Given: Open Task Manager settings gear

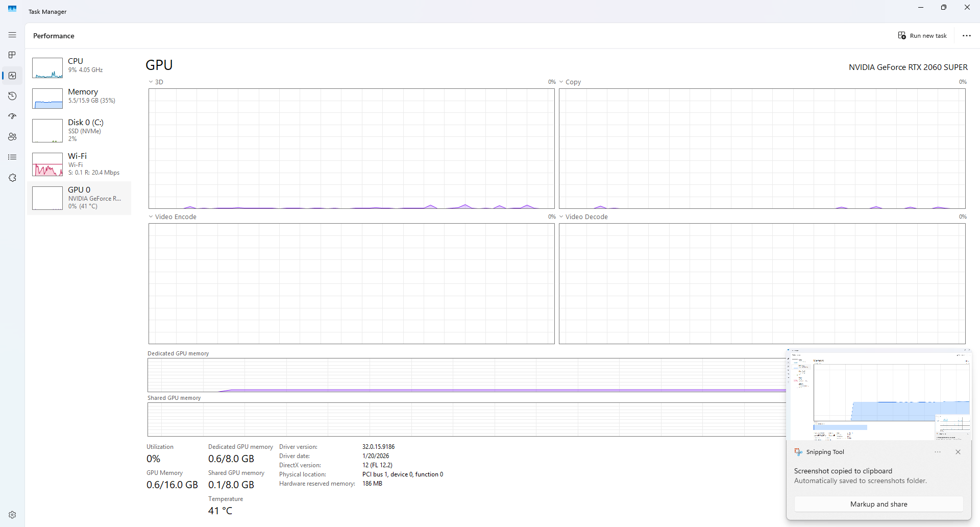Looking at the screenshot, I should coord(12,515).
